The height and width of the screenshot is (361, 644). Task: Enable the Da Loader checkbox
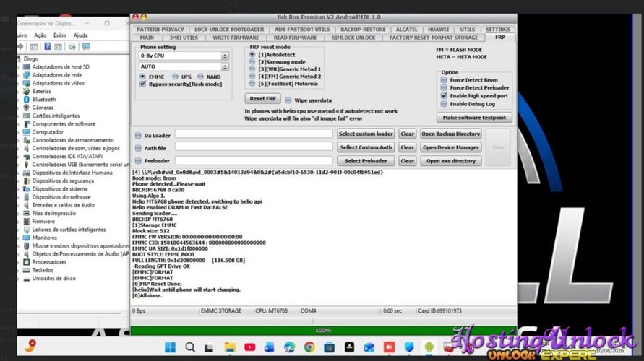pyautogui.click(x=138, y=136)
